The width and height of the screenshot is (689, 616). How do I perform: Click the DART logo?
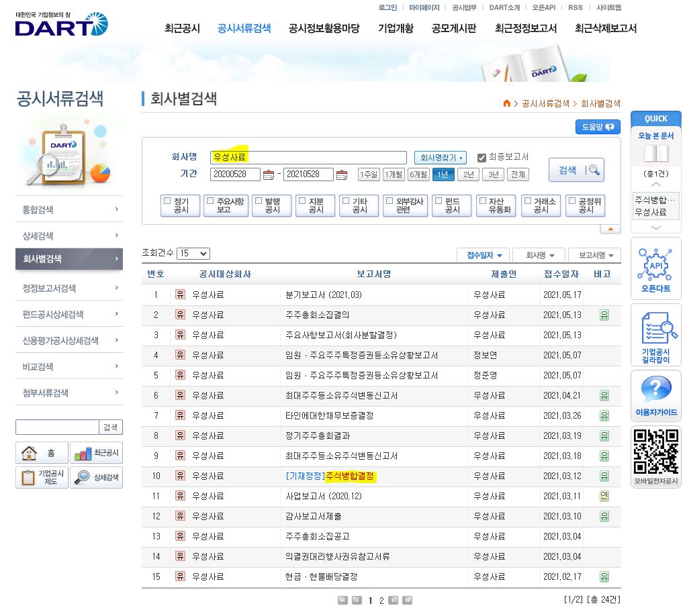click(x=62, y=24)
